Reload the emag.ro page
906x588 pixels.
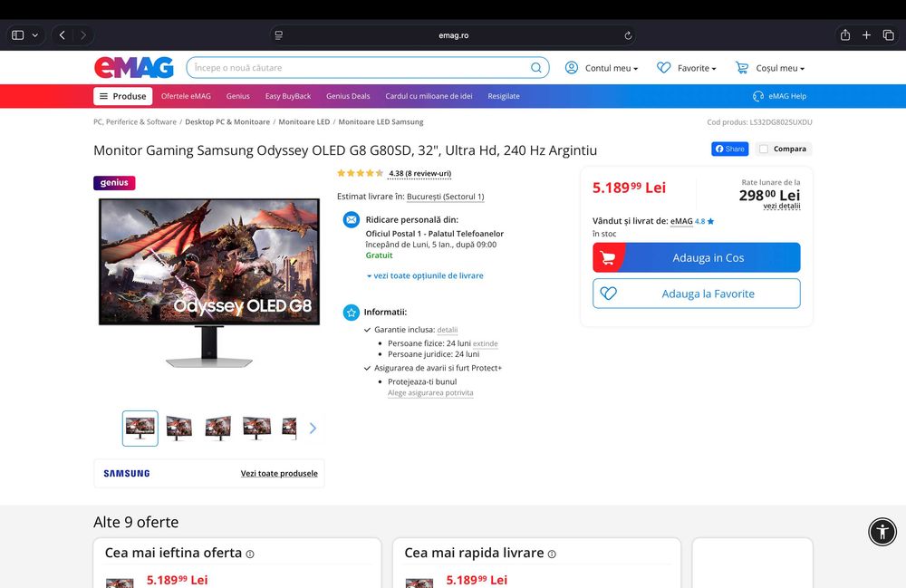pos(628,35)
